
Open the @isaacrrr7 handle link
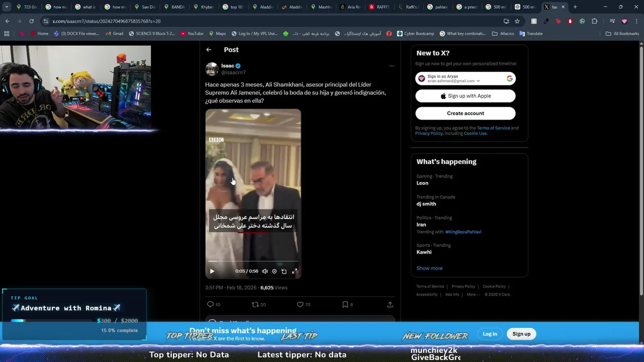point(233,72)
